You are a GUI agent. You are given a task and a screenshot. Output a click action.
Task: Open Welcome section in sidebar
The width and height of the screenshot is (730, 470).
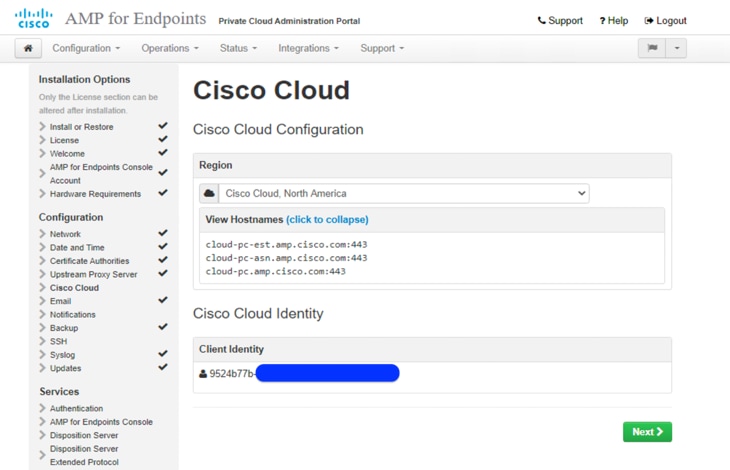coord(67,154)
